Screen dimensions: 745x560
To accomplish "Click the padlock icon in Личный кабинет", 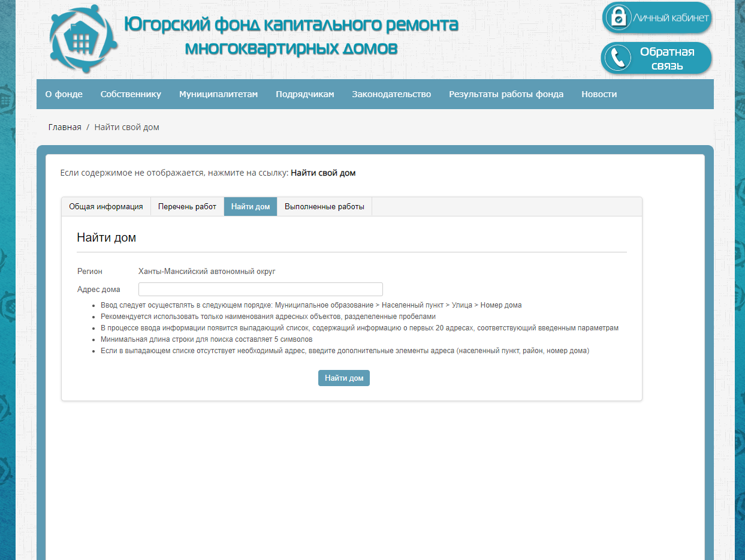I will click(x=618, y=17).
